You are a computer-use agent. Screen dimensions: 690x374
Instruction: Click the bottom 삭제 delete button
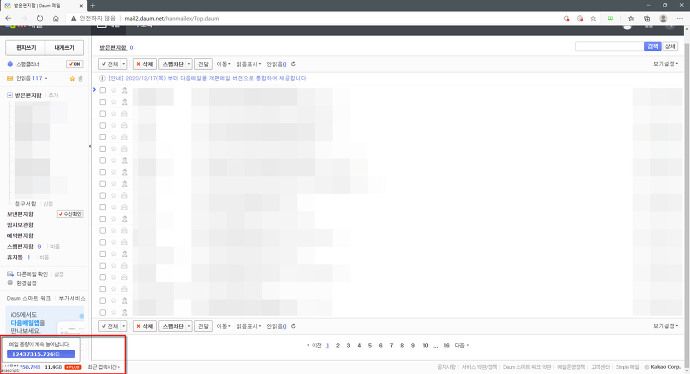pos(144,326)
